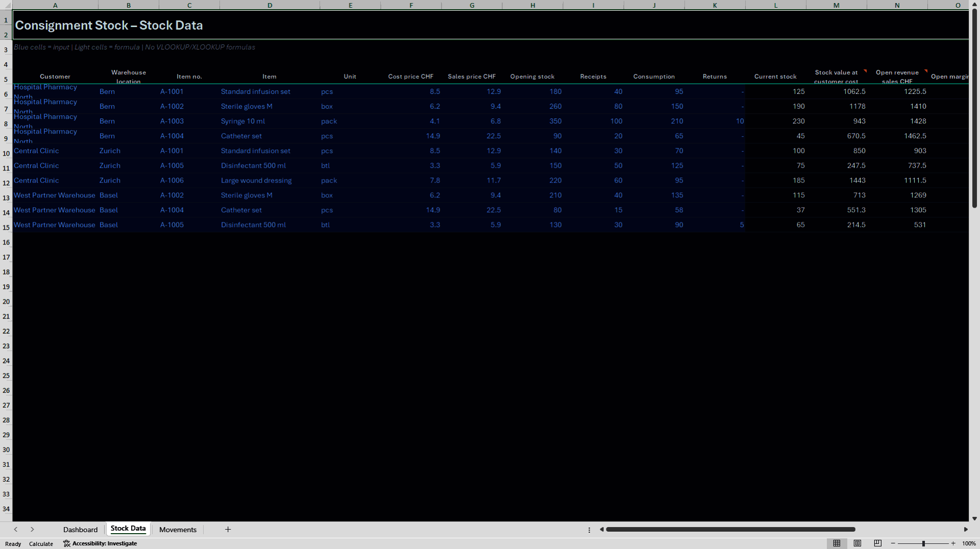Click the instruction note in row 3
This screenshot has width=980, height=549.
(x=134, y=47)
